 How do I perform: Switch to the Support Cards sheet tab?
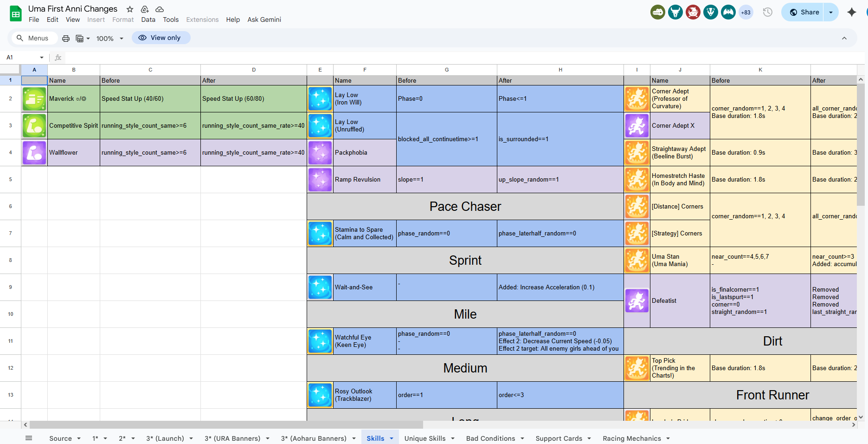click(x=559, y=438)
